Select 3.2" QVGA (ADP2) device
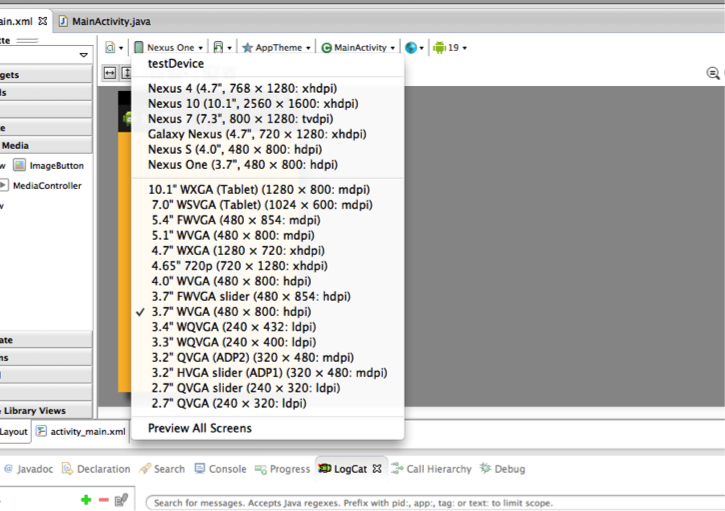725x511 pixels. click(x=268, y=357)
